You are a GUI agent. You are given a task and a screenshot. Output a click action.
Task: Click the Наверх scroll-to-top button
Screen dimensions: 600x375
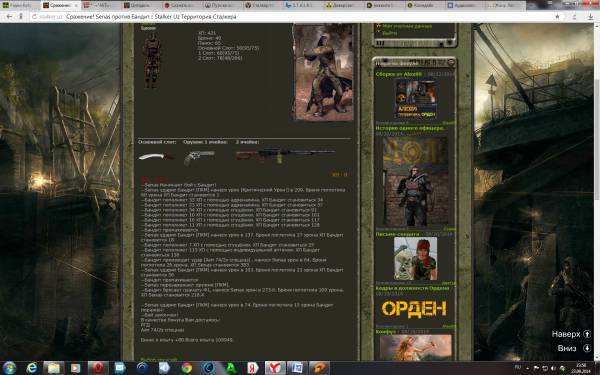(571, 334)
